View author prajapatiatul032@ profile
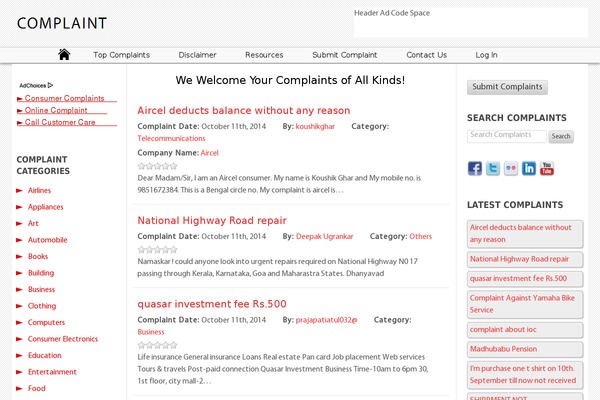 tap(326, 320)
